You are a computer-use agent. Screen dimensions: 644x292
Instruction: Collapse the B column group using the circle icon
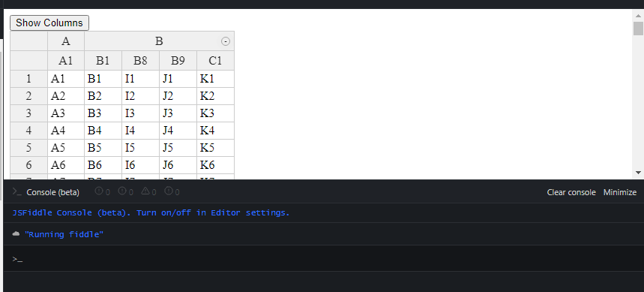tap(226, 41)
